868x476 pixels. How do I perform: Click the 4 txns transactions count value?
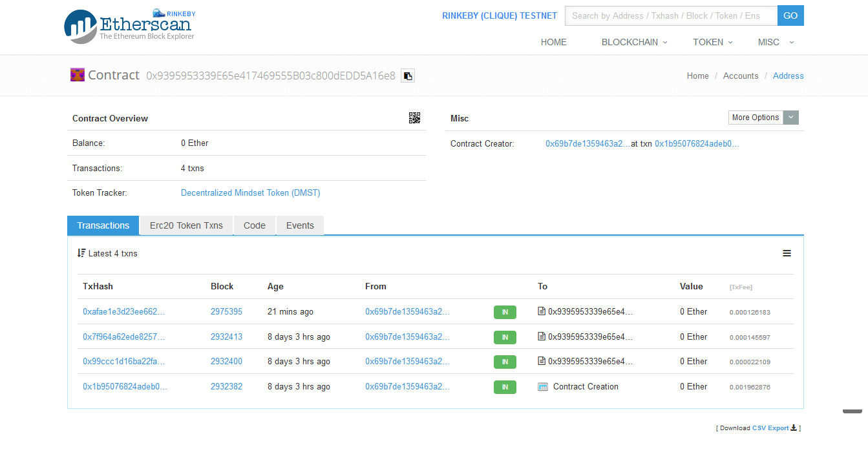tap(193, 168)
